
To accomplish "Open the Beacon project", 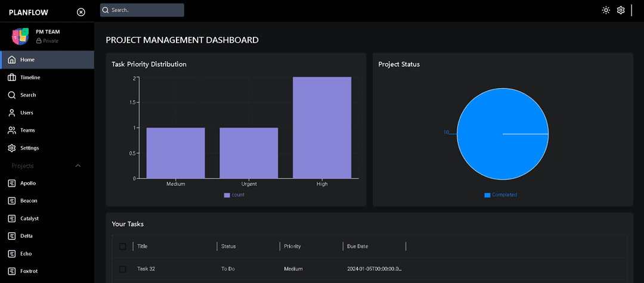I will pos(29,201).
